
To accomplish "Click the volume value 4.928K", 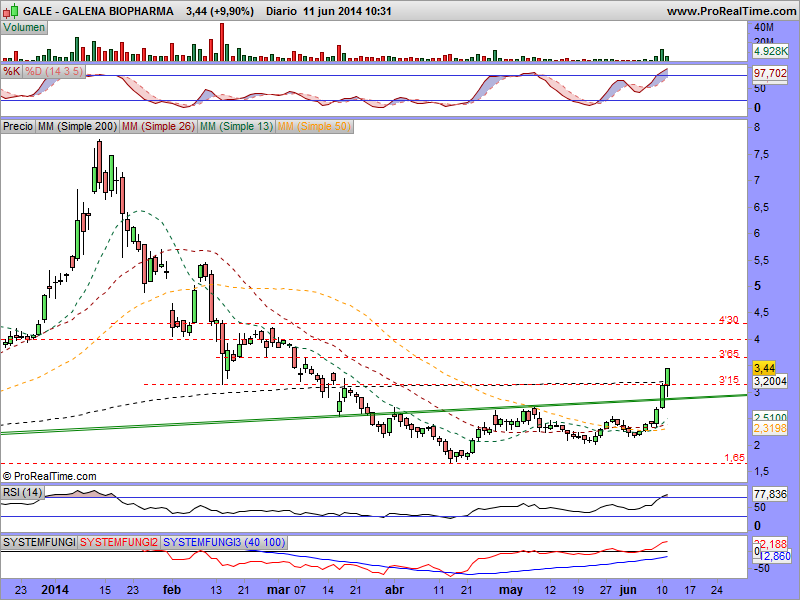I will [x=770, y=51].
